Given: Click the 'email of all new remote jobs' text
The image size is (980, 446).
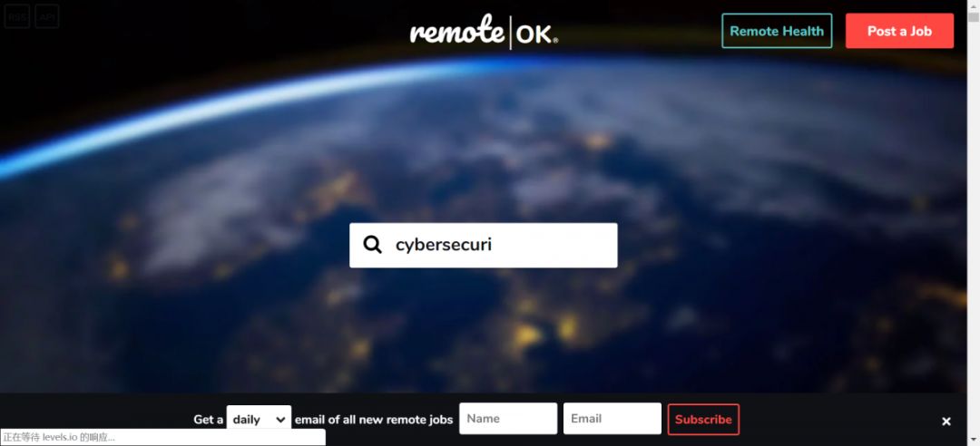Looking at the screenshot, I should click(x=374, y=419).
